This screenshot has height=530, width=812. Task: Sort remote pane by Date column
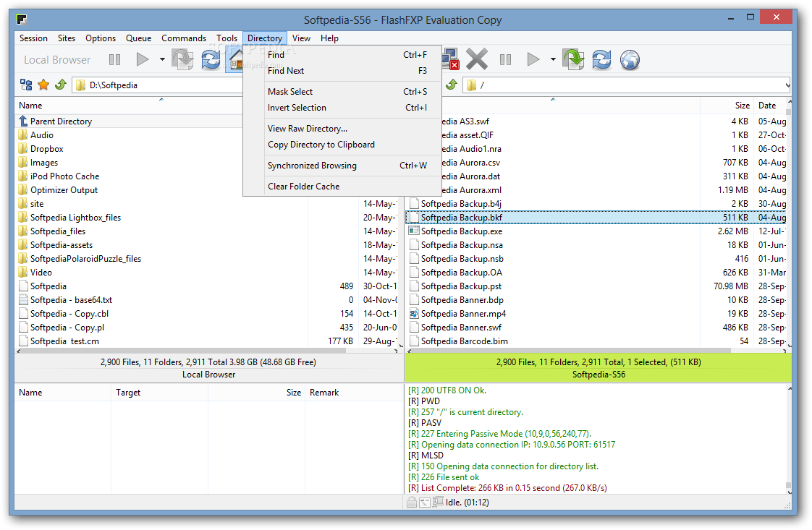click(771, 106)
